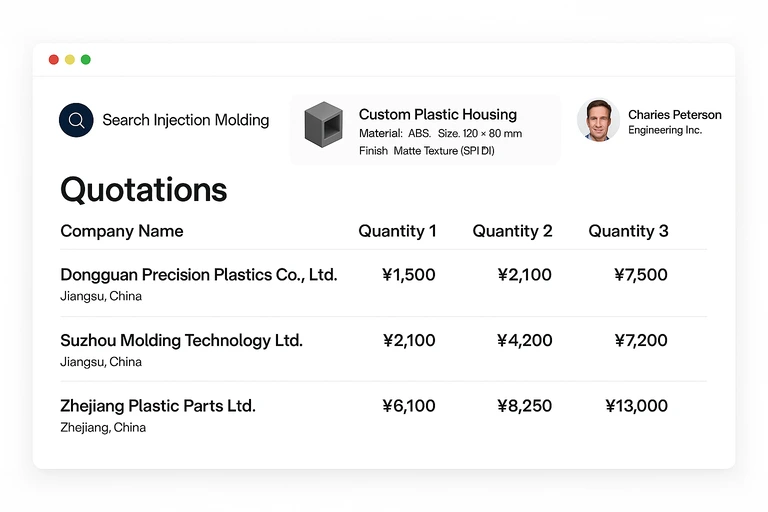Sort by the Company Name column

(x=122, y=231)
